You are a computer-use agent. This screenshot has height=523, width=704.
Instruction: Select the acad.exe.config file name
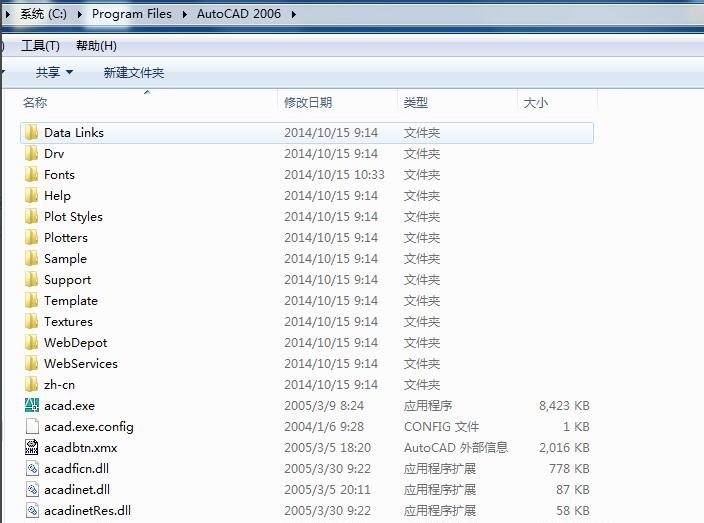[89, 426]
